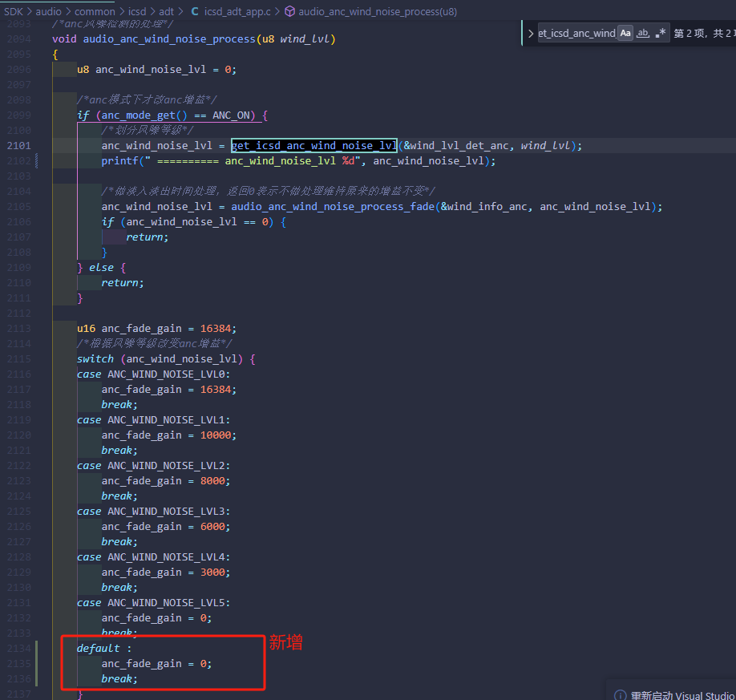This screenshot has width=736, height=700.
Task: Click the value 6000 in LVL3 case
Action: click(212, 527)
